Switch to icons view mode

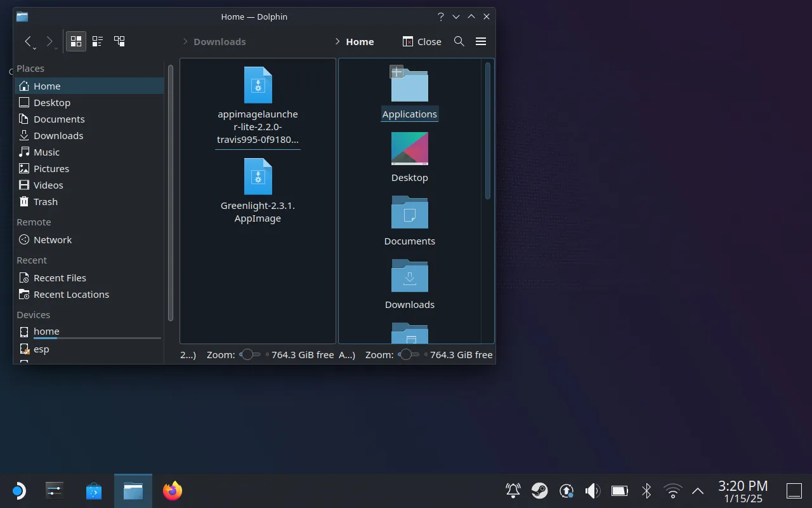[x=75, y=41]
